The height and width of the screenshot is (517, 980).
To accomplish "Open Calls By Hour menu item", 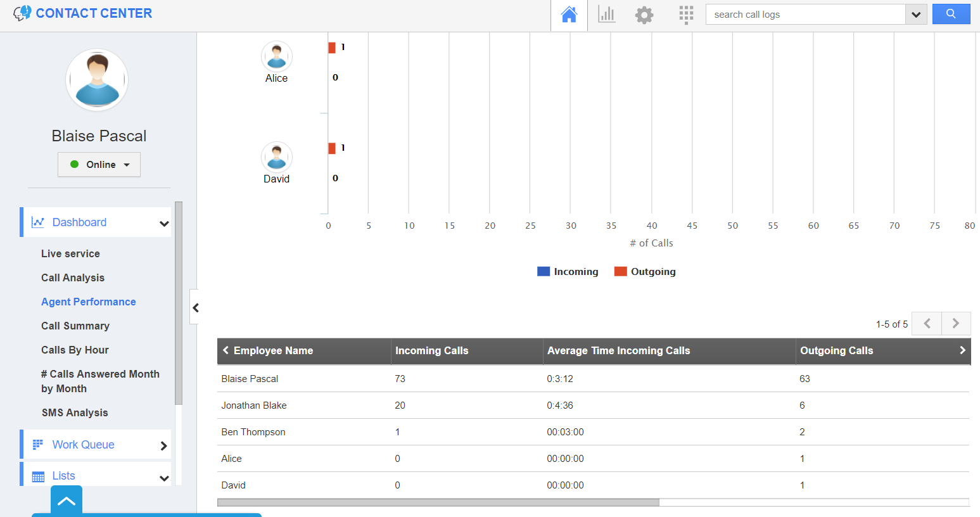I will [75, 350].
